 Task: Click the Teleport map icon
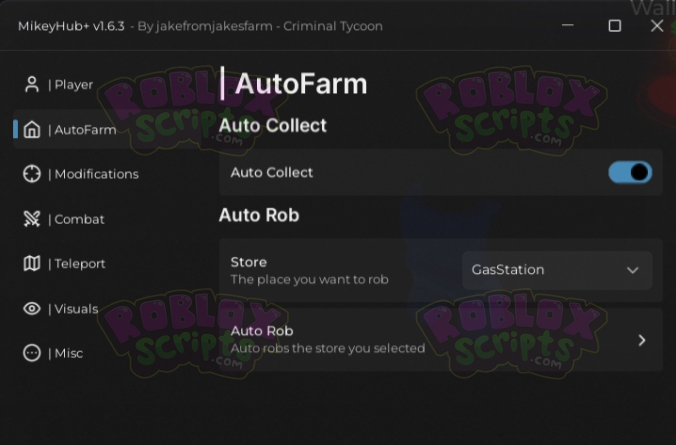click(x=32, y=264)
